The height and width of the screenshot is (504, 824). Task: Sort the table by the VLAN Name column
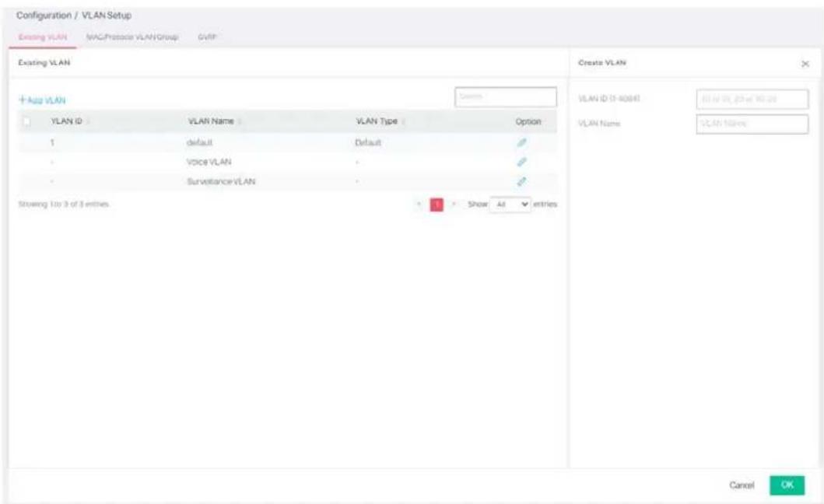(x=215, y=121)
